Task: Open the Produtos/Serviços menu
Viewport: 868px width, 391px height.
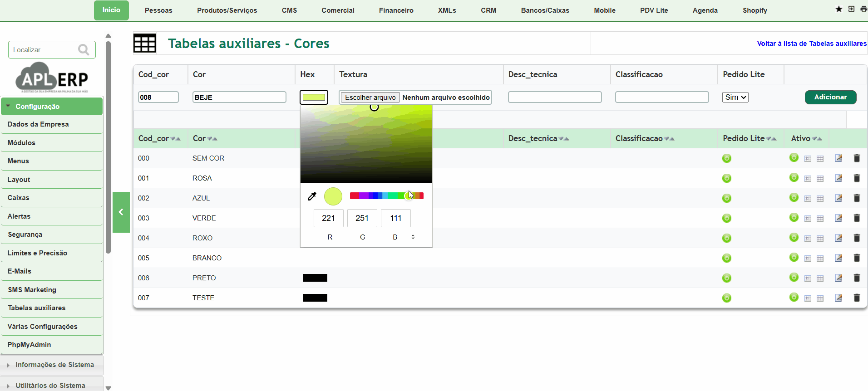Action: (227, 10)
